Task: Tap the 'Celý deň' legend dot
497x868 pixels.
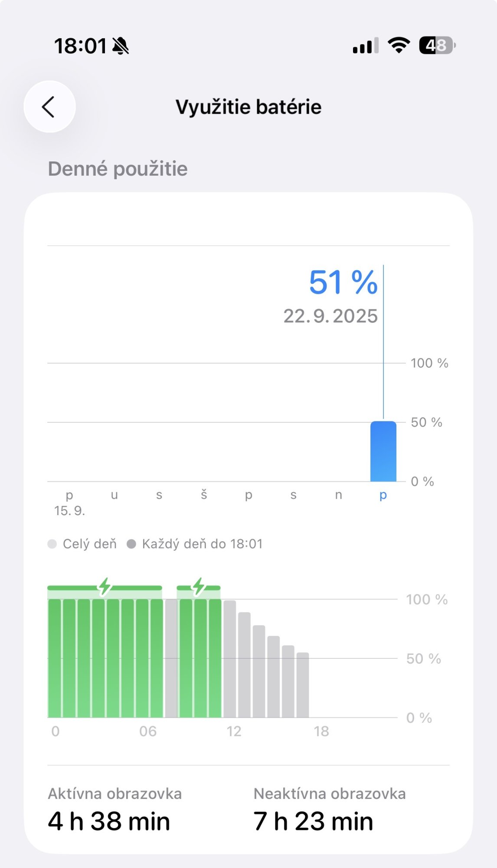Action: (x=52, y=544)
